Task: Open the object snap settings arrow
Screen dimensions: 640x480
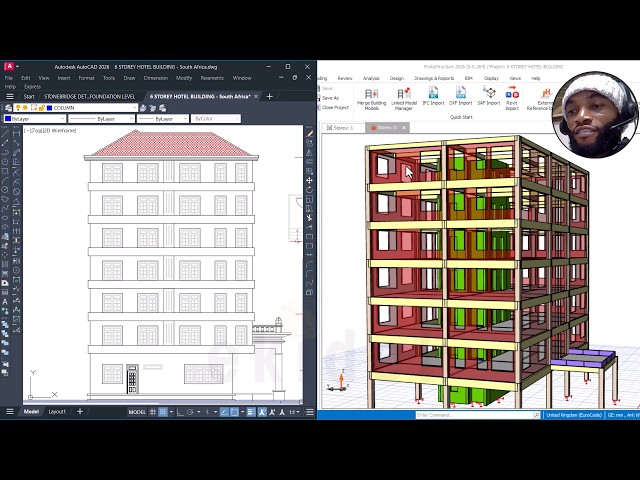Action: click(x=242, y=412)
